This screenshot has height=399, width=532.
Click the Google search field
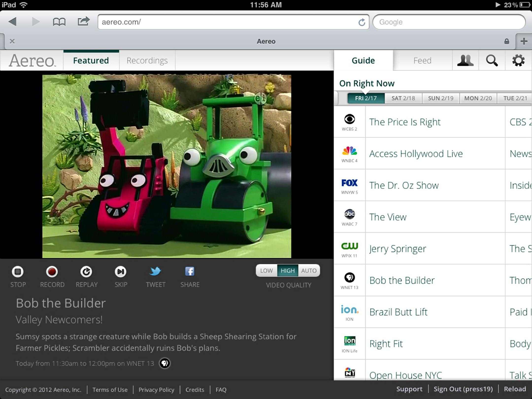[449, 22]
